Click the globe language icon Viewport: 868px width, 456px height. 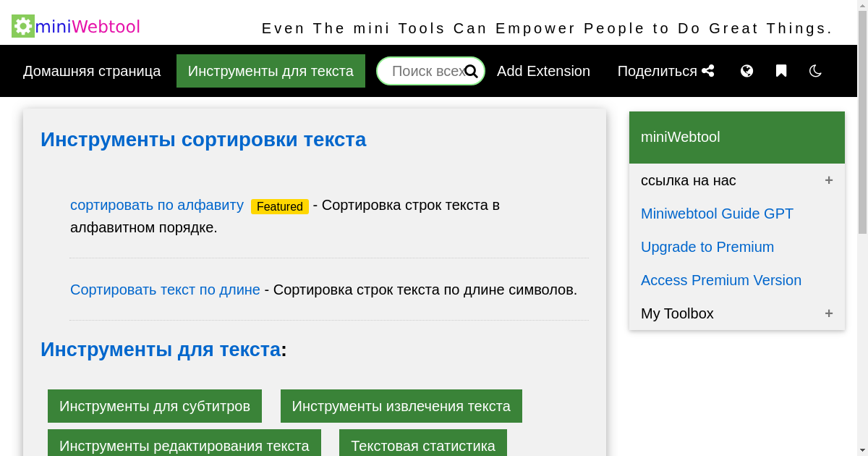[746, 71]
